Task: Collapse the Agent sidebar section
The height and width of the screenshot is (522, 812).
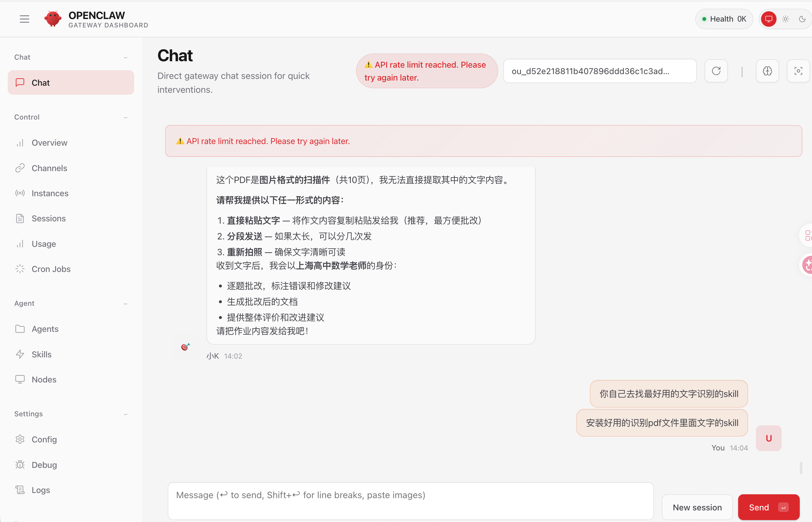Action: [x=125, y=304]
